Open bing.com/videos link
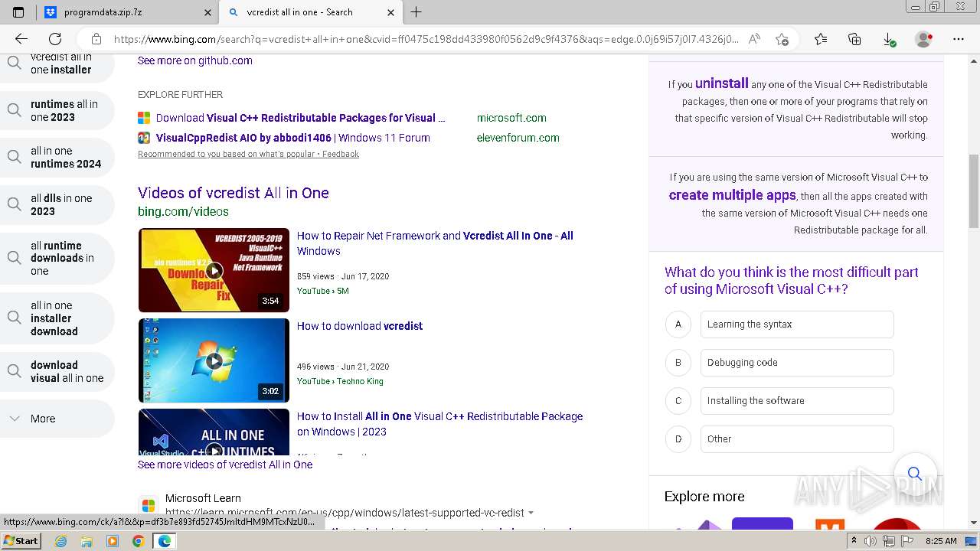The height and width of the screenshot is (551, 980). [x=183, y=211]
